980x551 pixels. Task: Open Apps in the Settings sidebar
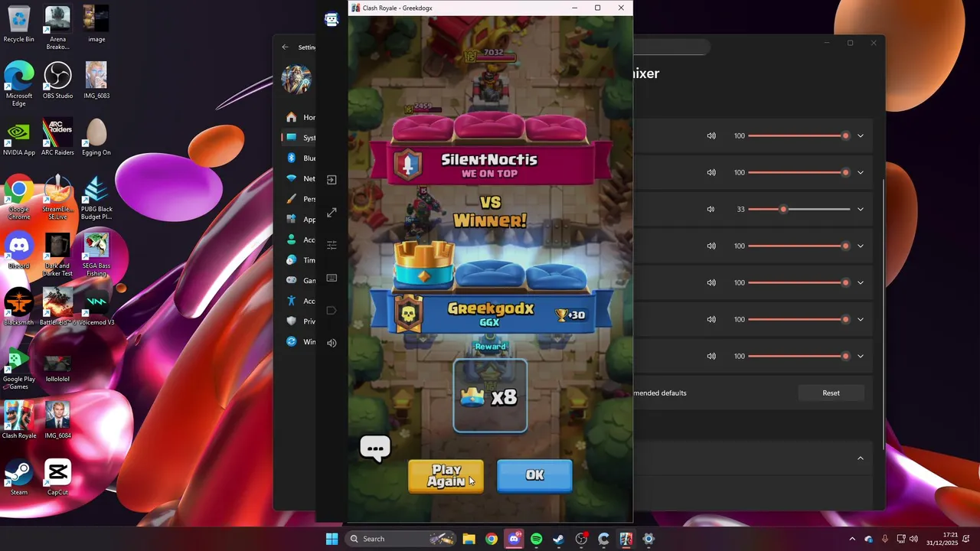[x=299, y=219]
